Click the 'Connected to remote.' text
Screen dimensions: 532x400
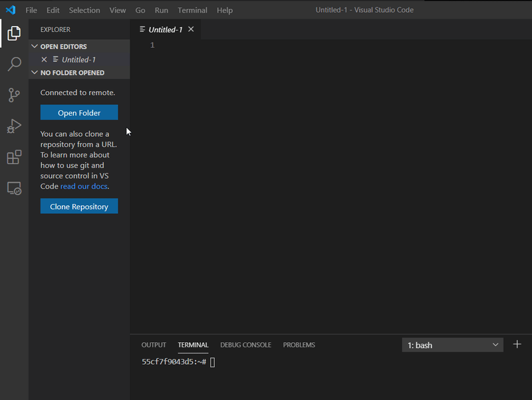coord(78,92)
